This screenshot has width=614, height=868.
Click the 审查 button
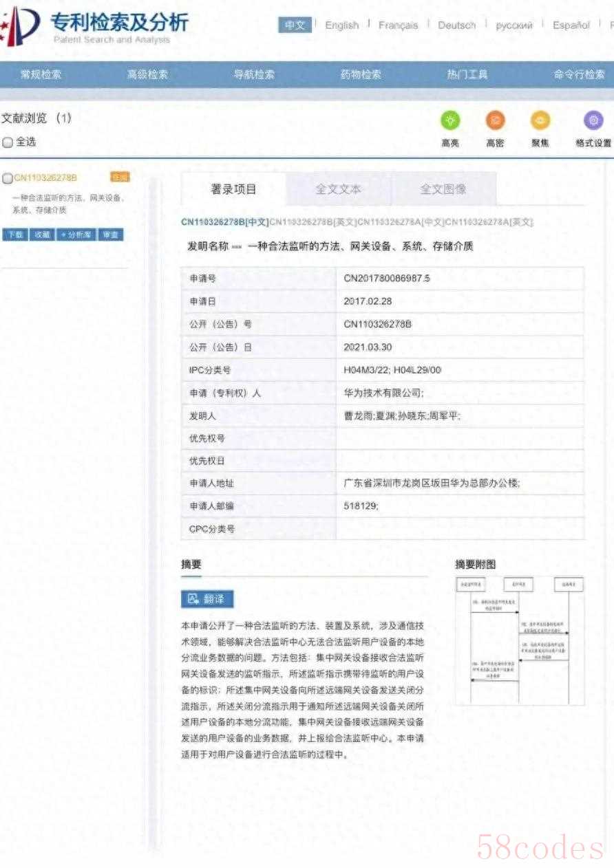coord(110,235)
